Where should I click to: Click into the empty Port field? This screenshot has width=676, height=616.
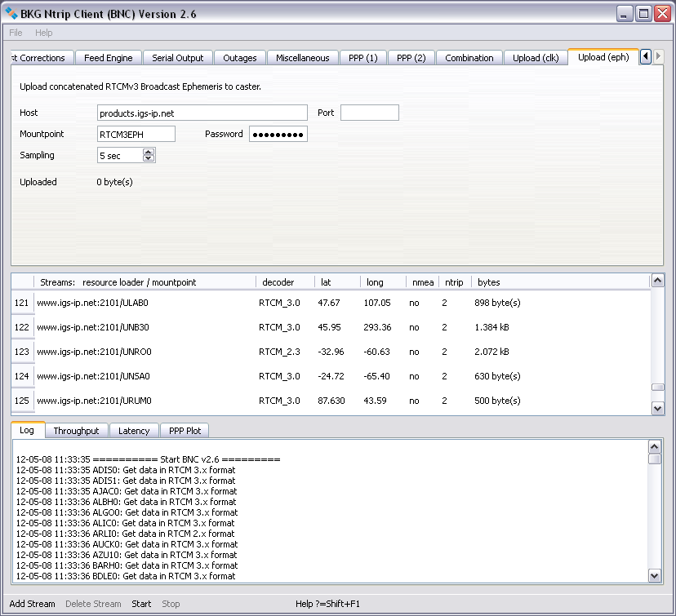point(369,113)
